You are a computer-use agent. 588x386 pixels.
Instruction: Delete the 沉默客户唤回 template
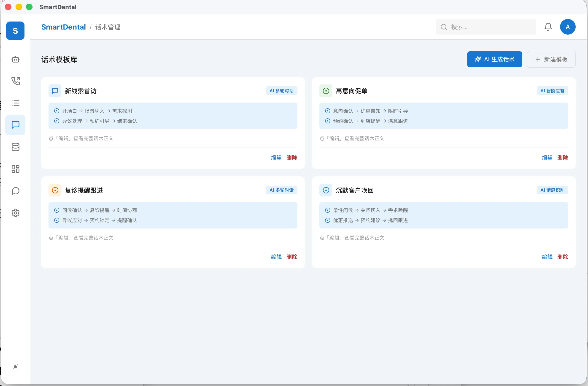(x=563, y=257)
